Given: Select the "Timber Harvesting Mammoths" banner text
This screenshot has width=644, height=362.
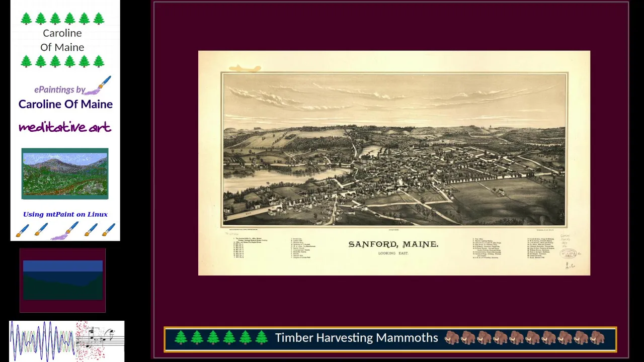Looking at the screenshot, I should click(x=356, y=338).
